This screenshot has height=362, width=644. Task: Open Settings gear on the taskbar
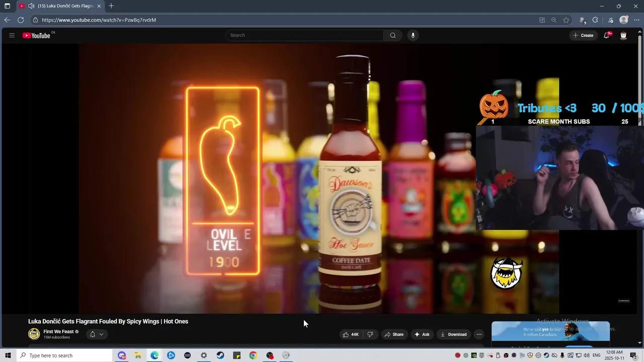tap(204, 355)
